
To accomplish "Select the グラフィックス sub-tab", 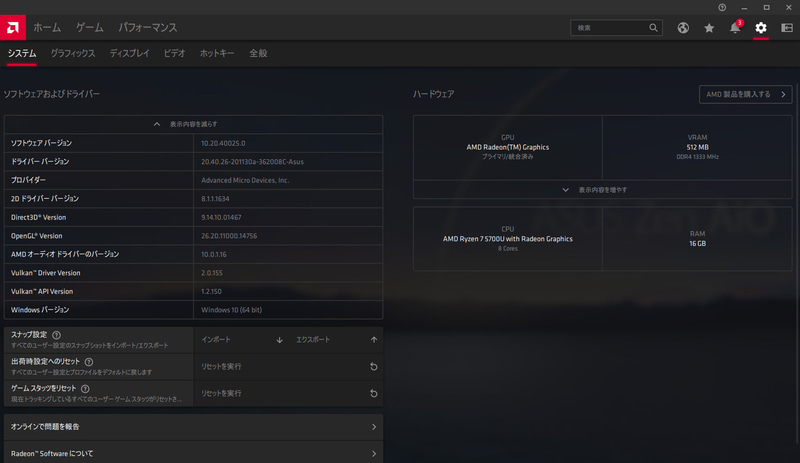I will click(x=73, y=53).
